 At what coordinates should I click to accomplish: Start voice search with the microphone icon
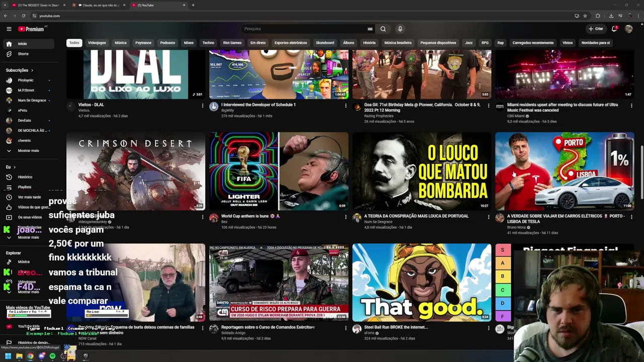[x=400, y=29]
